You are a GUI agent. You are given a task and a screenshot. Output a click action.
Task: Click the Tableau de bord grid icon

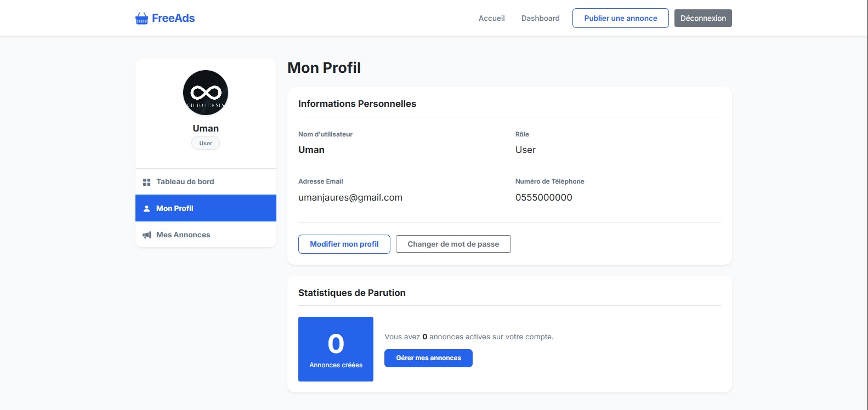[146, 182]
